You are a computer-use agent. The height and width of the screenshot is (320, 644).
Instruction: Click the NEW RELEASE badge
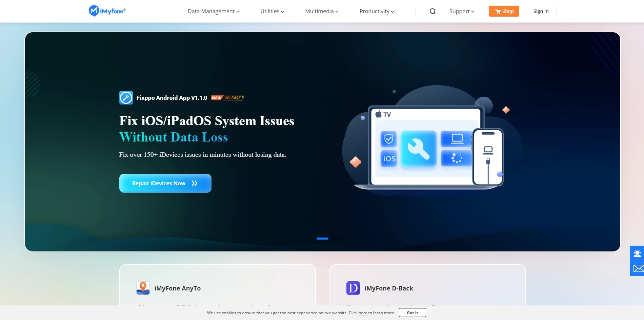coord(227,98)
